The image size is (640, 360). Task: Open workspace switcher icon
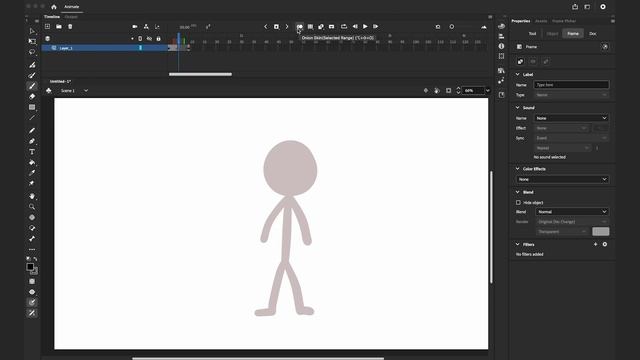click(587, 7)
